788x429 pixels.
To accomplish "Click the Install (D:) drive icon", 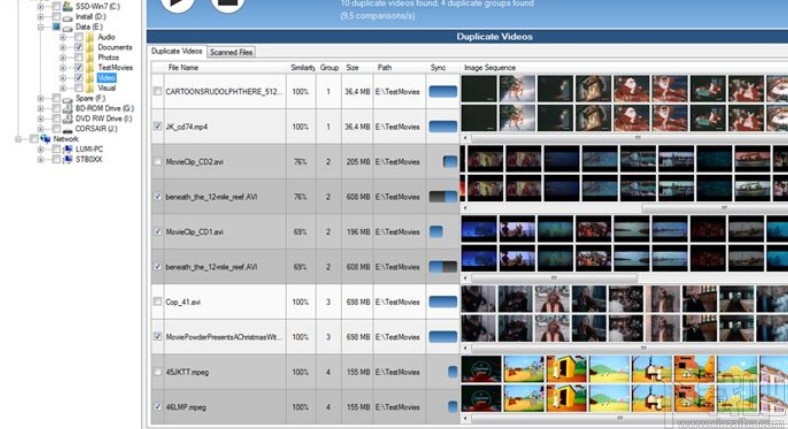I will (67, 18).
